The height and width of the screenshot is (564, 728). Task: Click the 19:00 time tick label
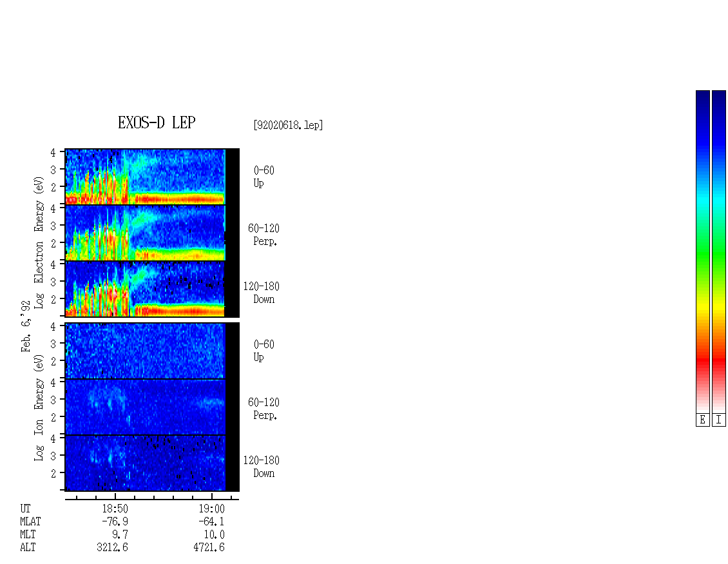[x=212, y=509]
